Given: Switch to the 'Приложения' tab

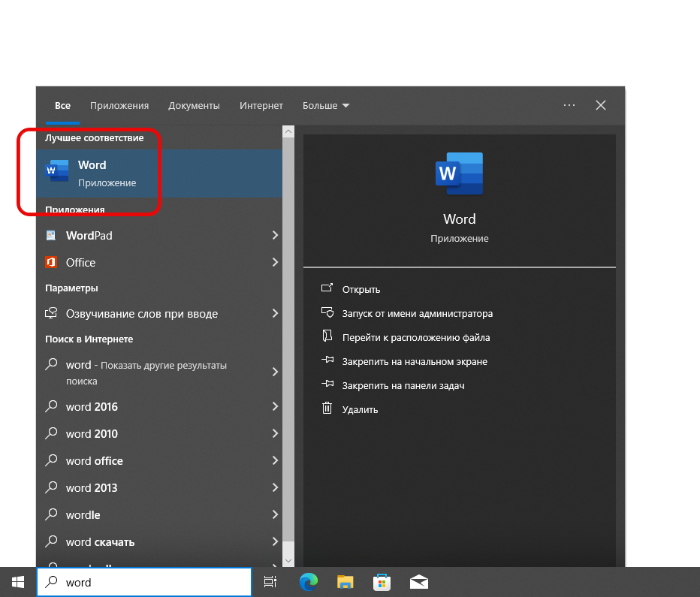Looking at the screenshot, I should (x=119, y=106).
